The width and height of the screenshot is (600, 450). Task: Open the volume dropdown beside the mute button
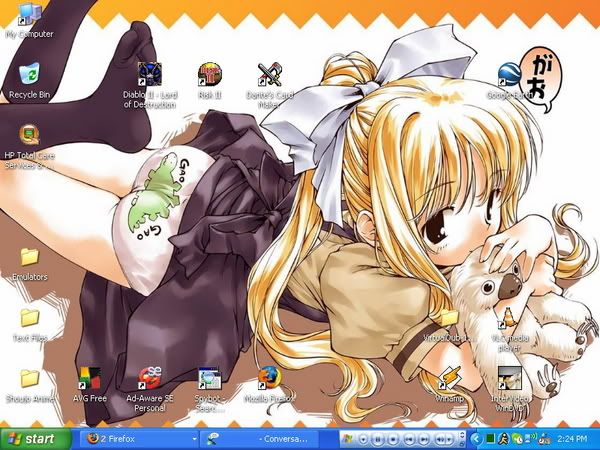pyautogui.click(x=449, y=439)
